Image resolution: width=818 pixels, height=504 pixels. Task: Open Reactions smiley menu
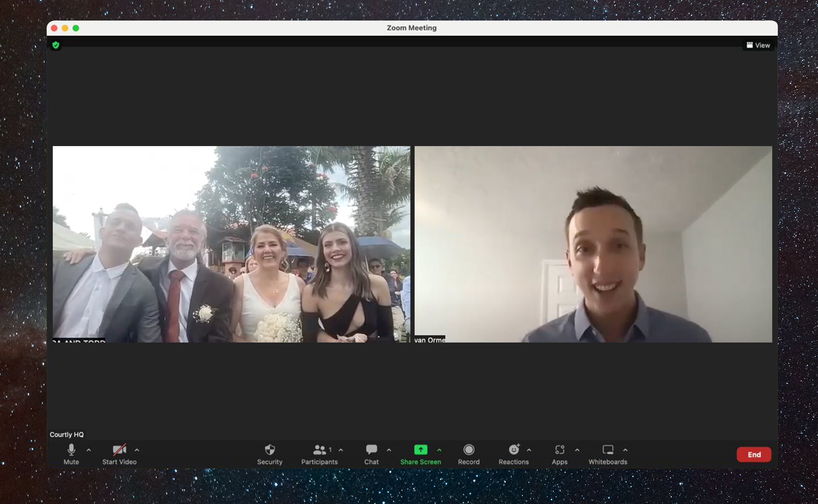point(514,454)
